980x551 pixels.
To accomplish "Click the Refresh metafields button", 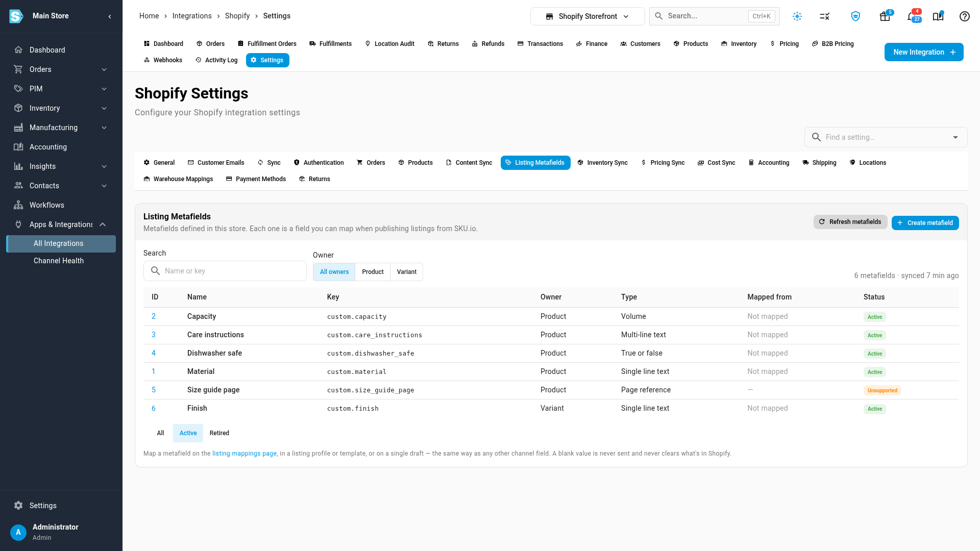I will point(850,222).
